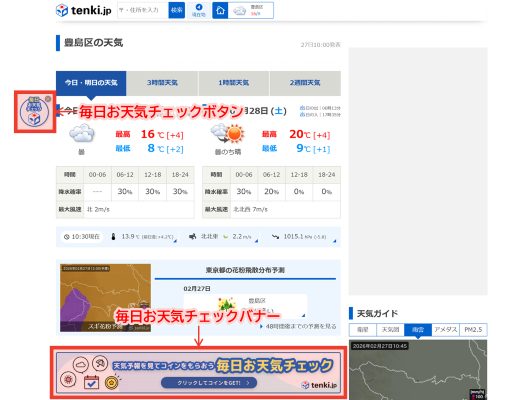Click tomorrow's 20% precipitation cell

272,192
